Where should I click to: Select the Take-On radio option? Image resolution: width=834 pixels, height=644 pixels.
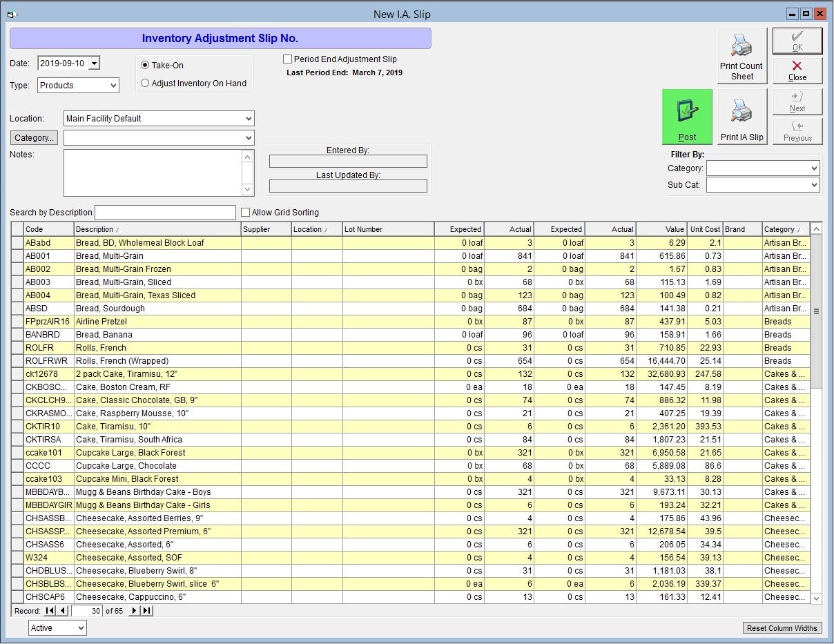coord(145,66)
